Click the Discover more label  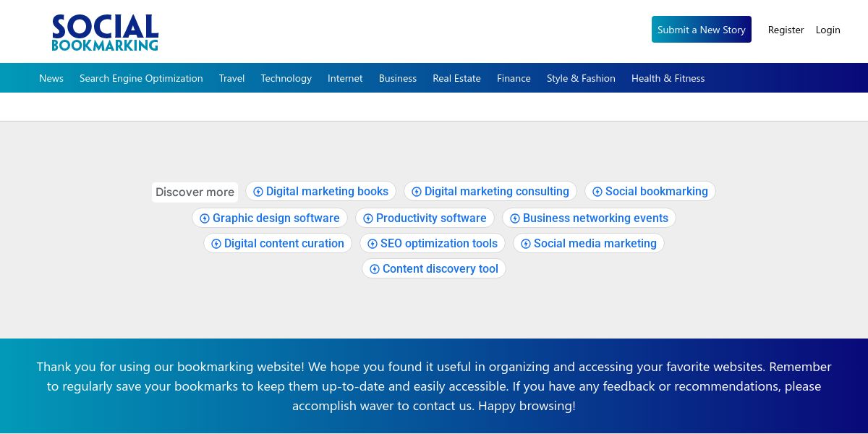(195, 192)
